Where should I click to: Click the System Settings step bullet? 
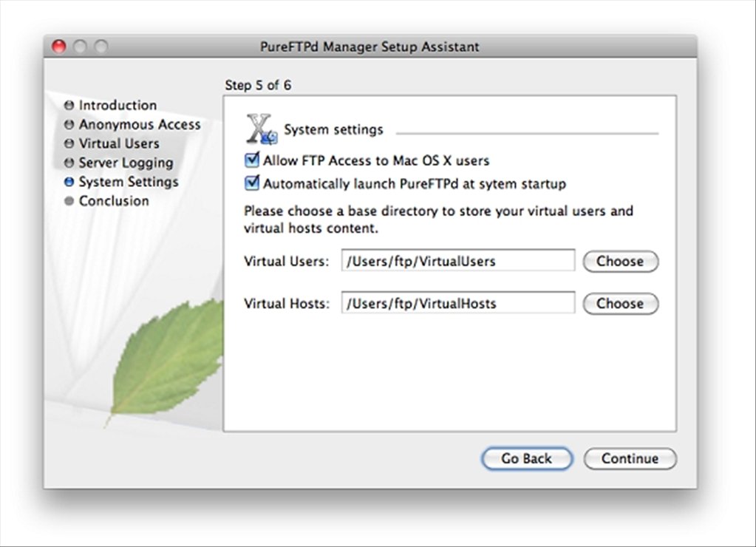point(69,182)
